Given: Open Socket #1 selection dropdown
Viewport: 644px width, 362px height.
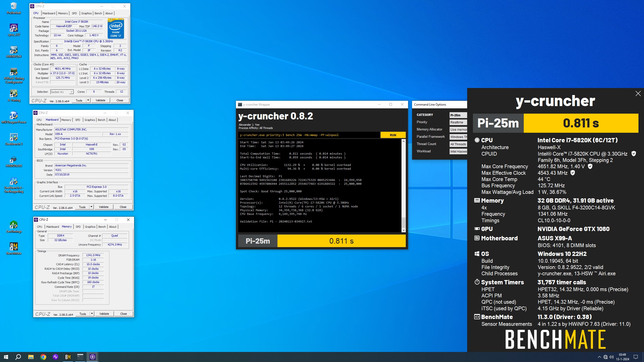Looking at the screenshot, I should [62, 92].
